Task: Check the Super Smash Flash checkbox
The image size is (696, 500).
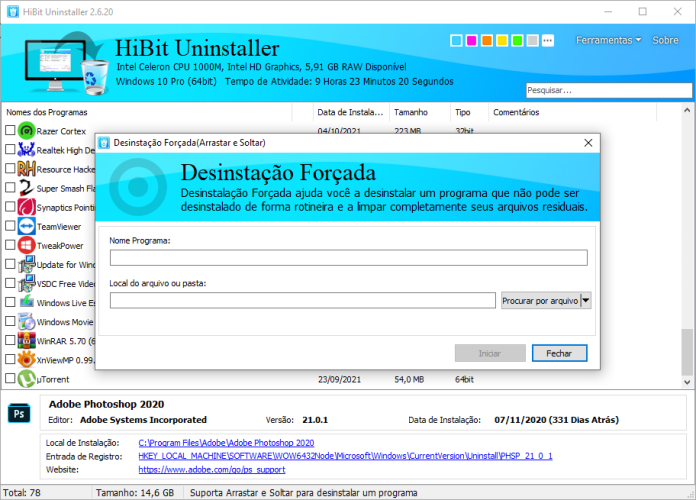Action: click(10, 187)
